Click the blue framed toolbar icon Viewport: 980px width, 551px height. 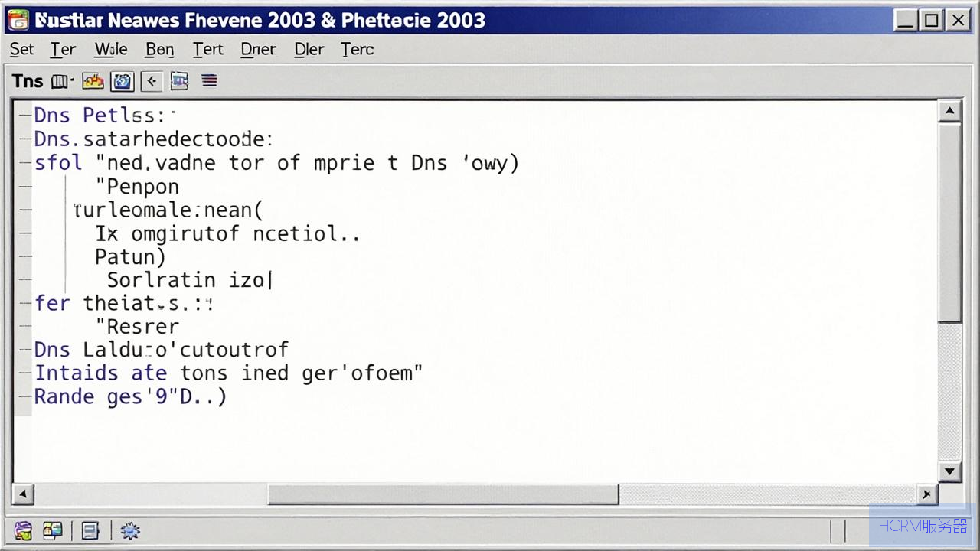pos(122,81)
